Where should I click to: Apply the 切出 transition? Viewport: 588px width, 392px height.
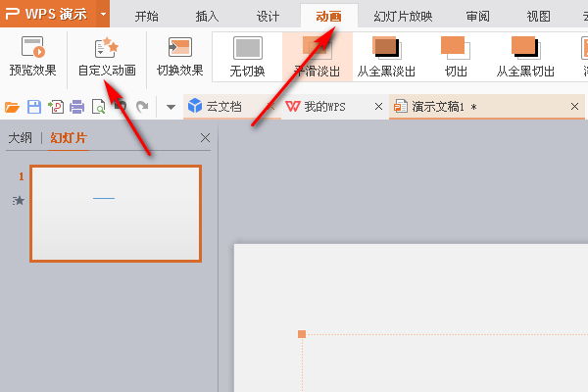456,57
